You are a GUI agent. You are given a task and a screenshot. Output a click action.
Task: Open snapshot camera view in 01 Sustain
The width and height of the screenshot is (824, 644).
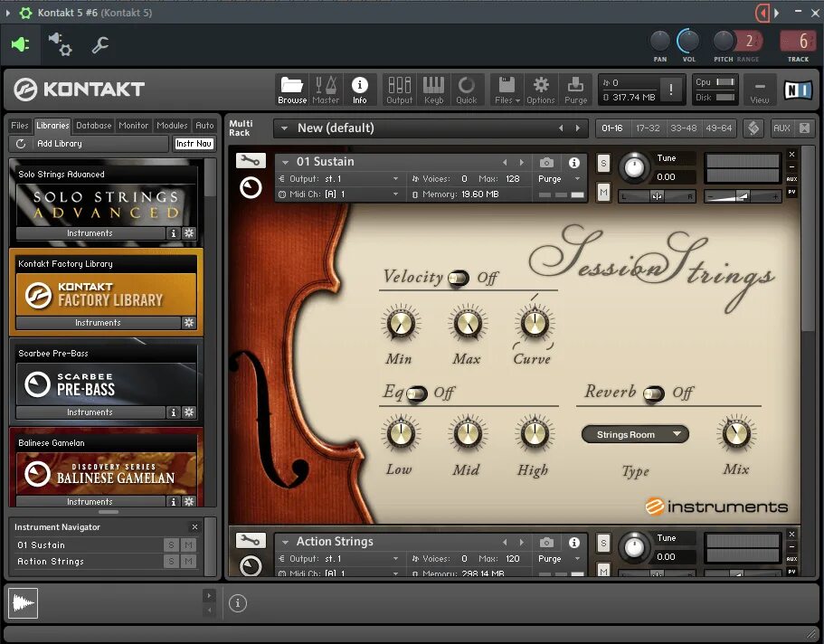(546, 163)
